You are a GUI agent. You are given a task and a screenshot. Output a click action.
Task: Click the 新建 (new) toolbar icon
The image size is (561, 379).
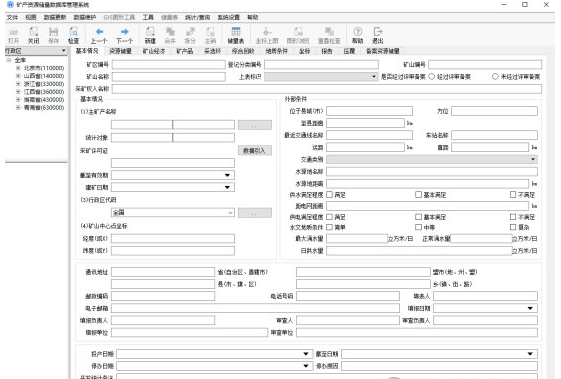pos(150,35)
